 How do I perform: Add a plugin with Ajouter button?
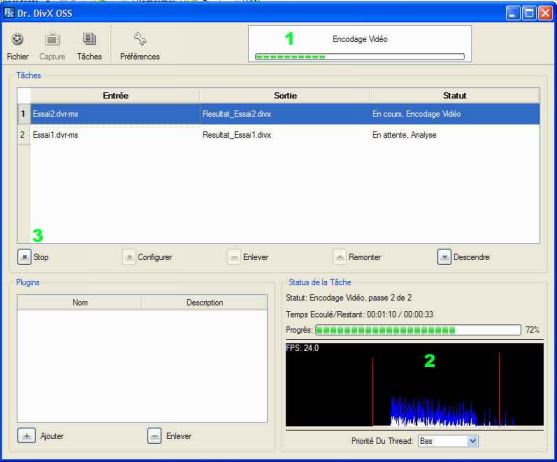tap(27, 436)
